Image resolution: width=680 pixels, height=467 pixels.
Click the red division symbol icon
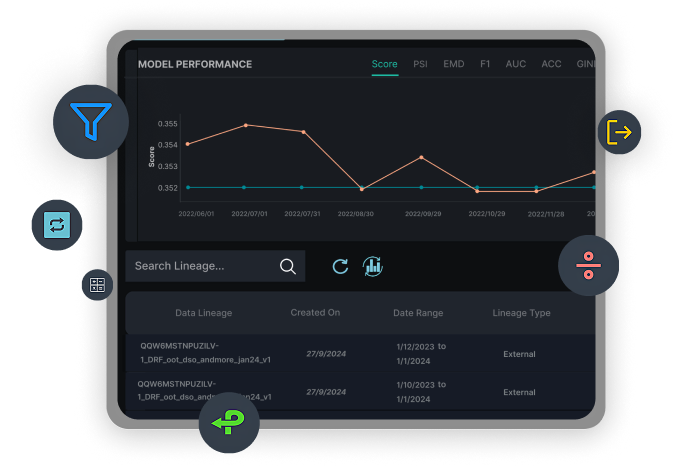coord(588,265)
